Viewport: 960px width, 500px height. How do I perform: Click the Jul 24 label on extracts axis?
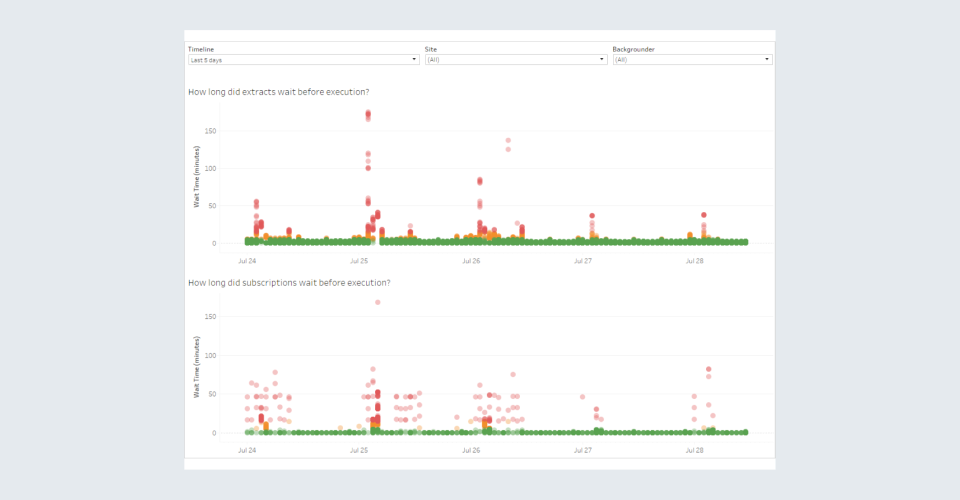(x=246, y=260)
